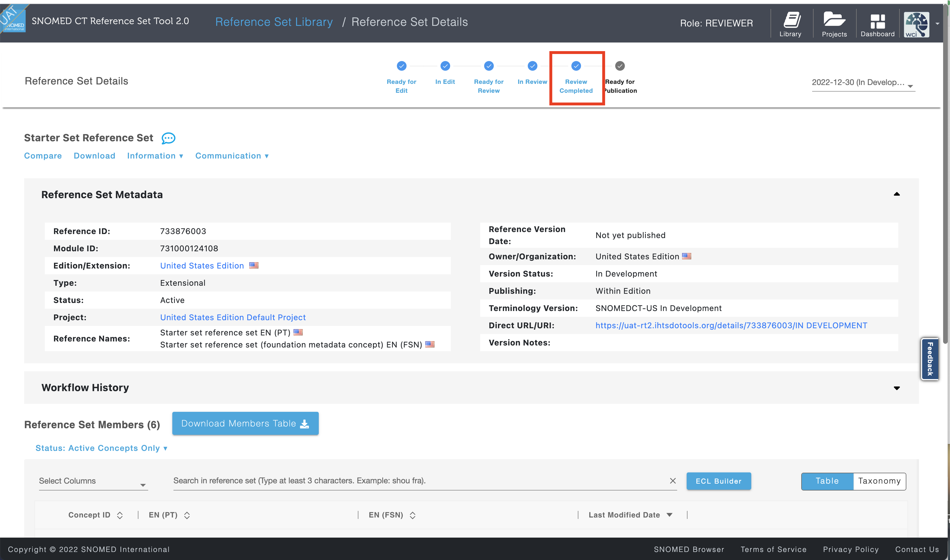The width and height of the screenshot is (950, 560).
Task: Sort by Concept ID column arrows
Action: [x=119, y=515]
